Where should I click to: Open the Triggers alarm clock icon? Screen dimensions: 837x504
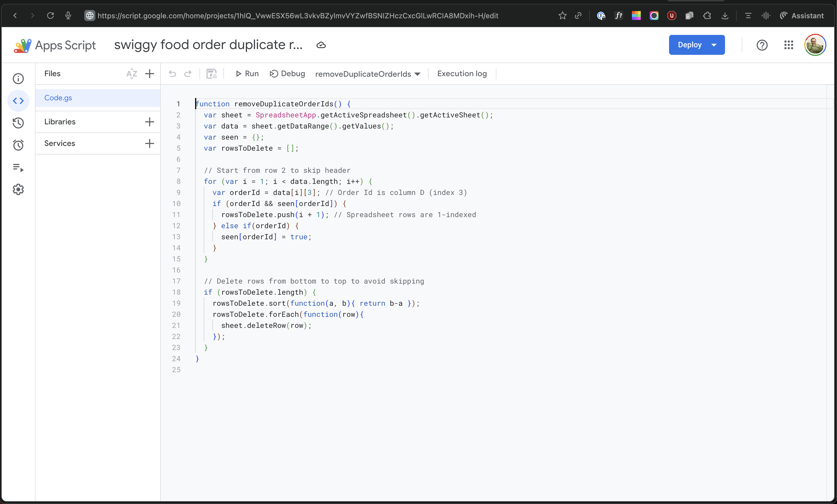[18, 145]
